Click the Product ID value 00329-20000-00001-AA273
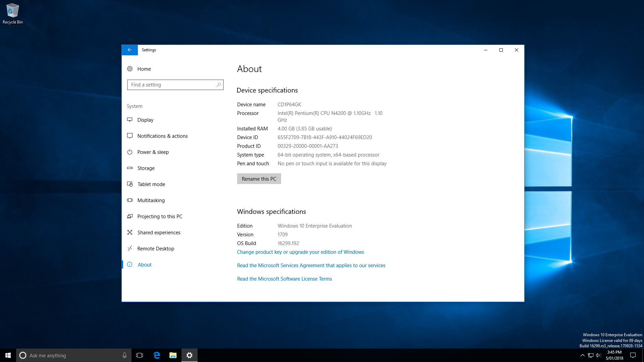 tap(308, 146)
